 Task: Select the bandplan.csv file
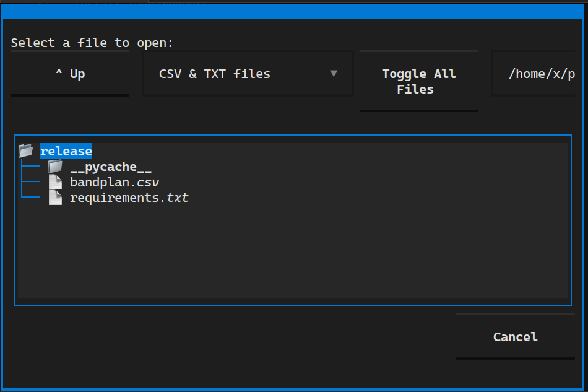[x=113, y=181]
